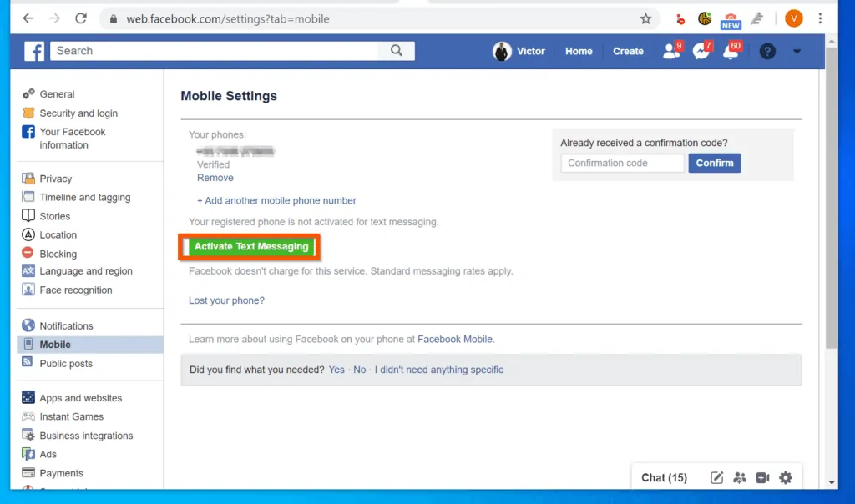Screen dimensions: 855x504
Task: Open Location settings
Action: pyautogui.click(x=58, y=234)
